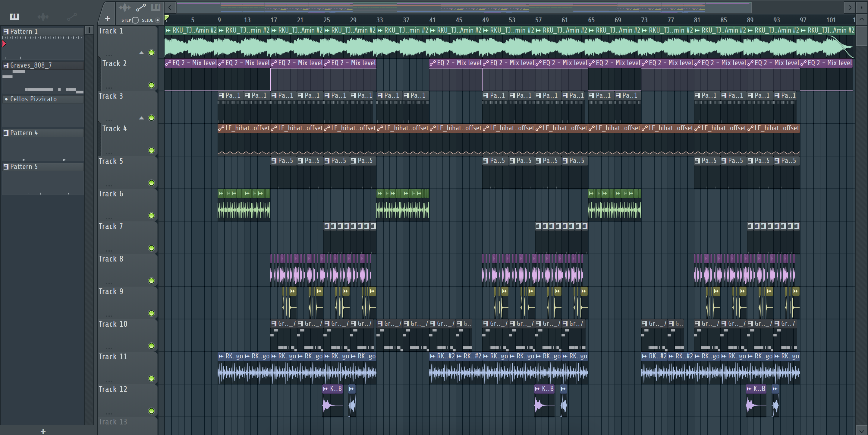Mute Track 2 using its green LED
868x435 pixels.
click(152, 85)
